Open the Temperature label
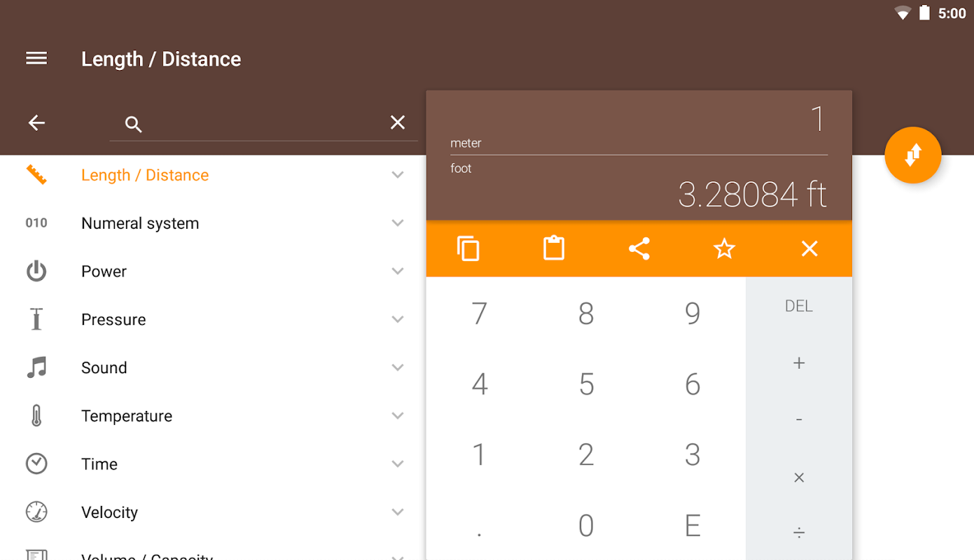 (x=127, y=416)
